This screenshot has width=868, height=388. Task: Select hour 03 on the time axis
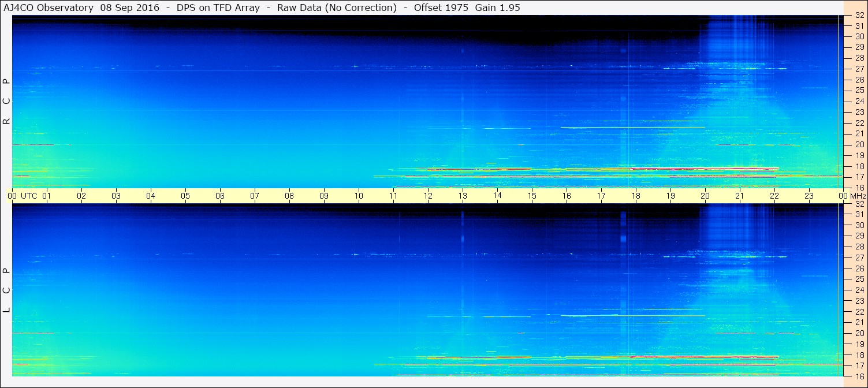tap(116, 196)
